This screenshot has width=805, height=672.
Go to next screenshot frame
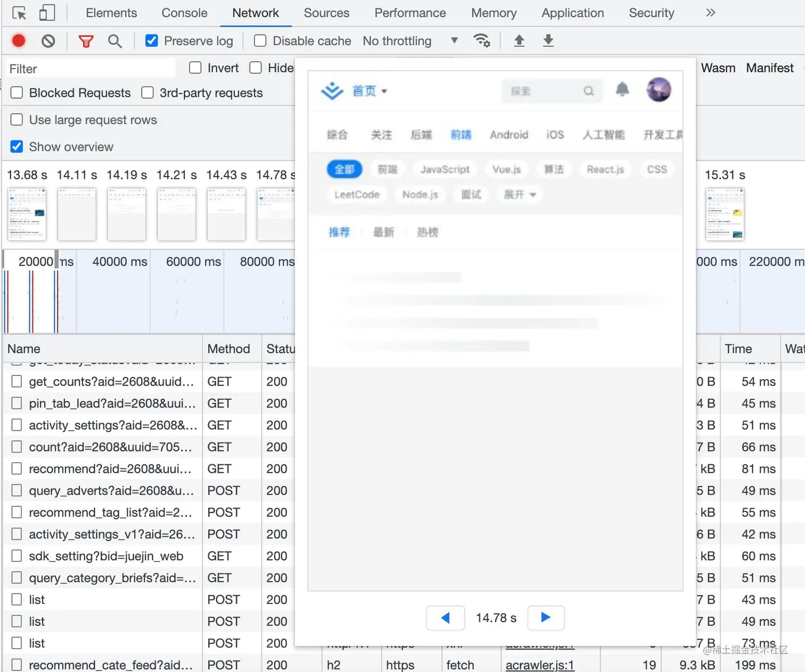coord(546,618)
